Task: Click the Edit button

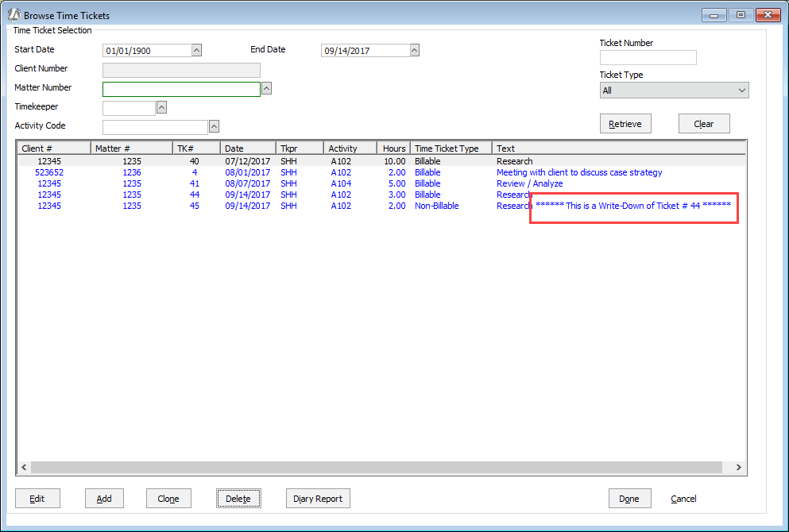Action: point(37,499)
